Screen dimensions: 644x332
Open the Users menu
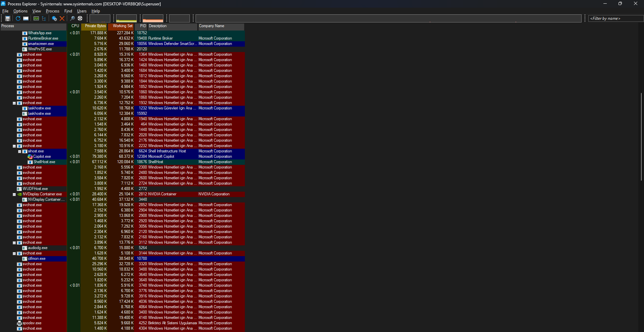pos(82,11)
